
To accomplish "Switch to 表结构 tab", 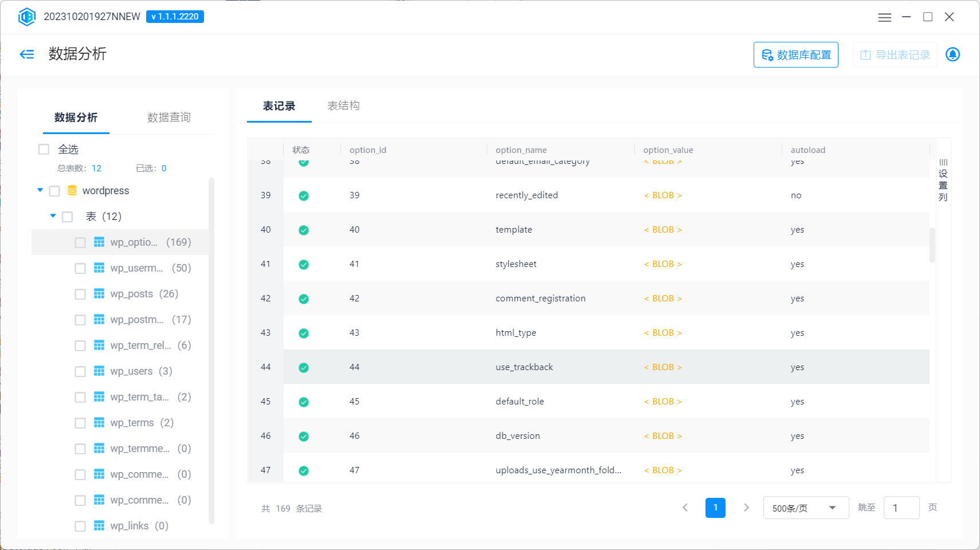I will (x=343, y=105).
